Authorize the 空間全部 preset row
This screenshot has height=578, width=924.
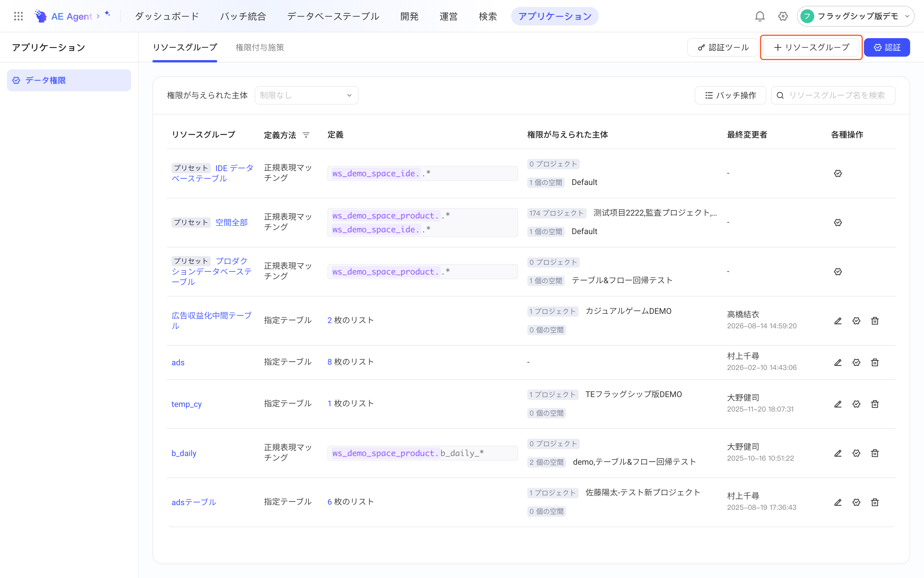(x=838, y=223)
